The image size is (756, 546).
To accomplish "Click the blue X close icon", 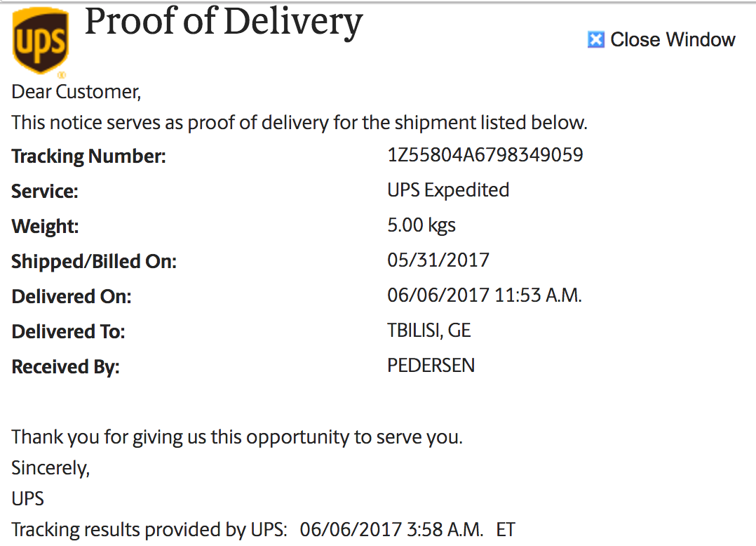I will tap(595, 40).
